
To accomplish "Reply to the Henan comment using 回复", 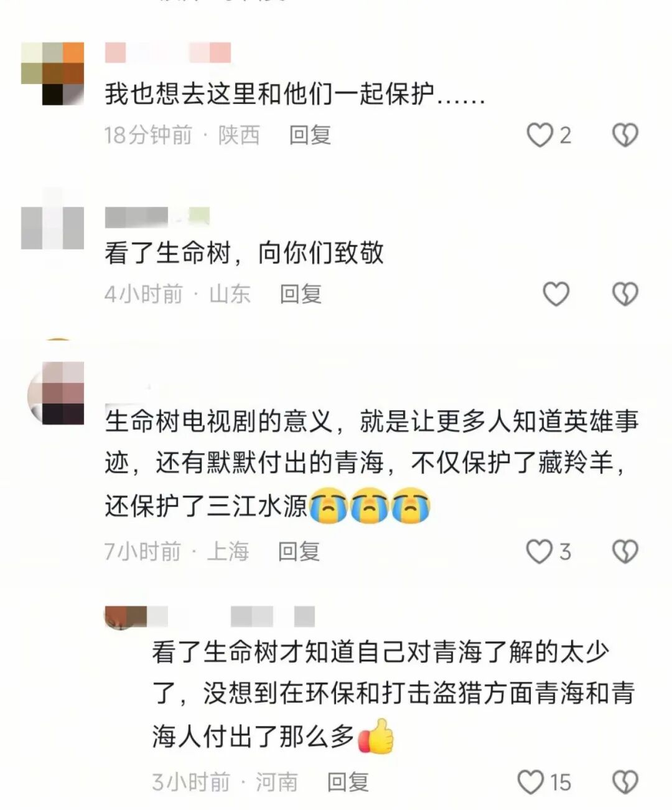I will pyautogui.click(x=348, y=782).
